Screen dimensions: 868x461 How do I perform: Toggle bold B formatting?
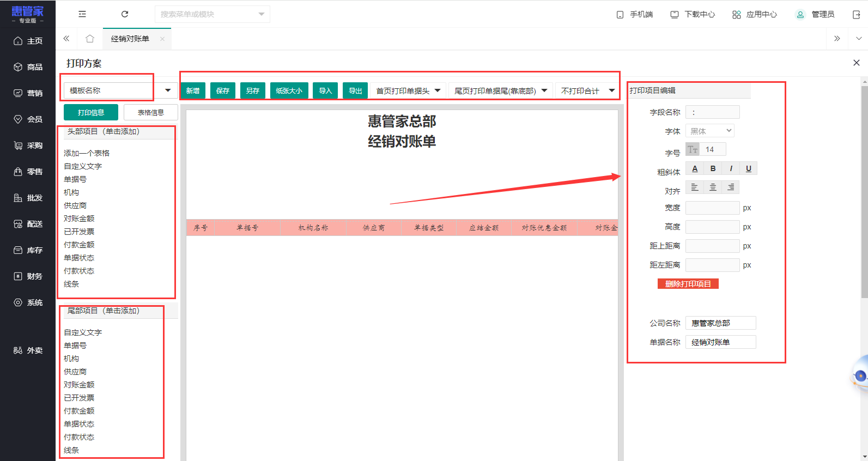[713, 168]
